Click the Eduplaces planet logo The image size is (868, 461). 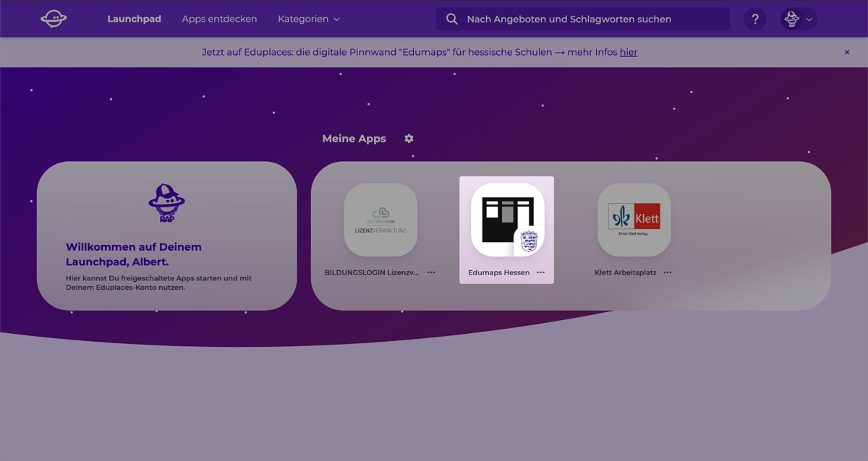click(54, 19)
